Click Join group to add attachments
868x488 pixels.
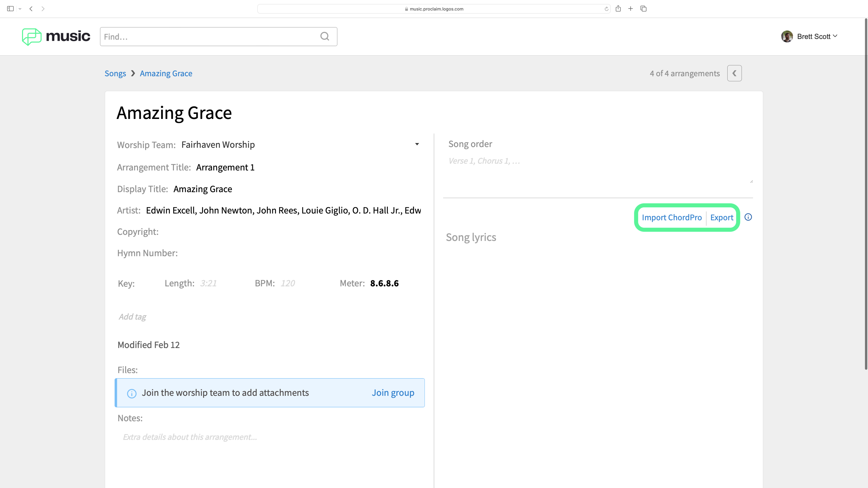[x=393, y=393]
